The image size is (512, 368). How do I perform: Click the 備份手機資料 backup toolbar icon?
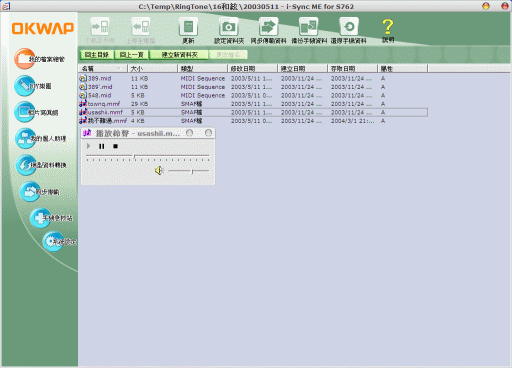pyautogui.click(x=309, y=26)
